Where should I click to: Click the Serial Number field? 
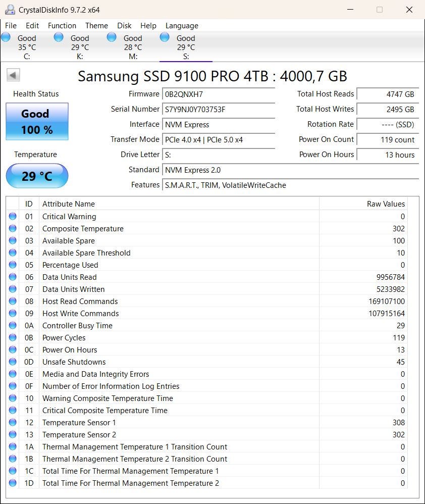219,109
